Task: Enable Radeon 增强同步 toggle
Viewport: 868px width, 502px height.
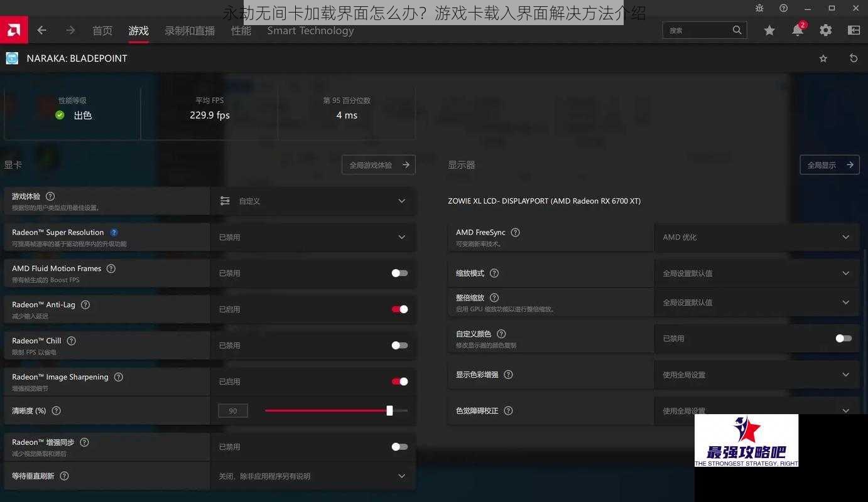Action: point(399,447)
